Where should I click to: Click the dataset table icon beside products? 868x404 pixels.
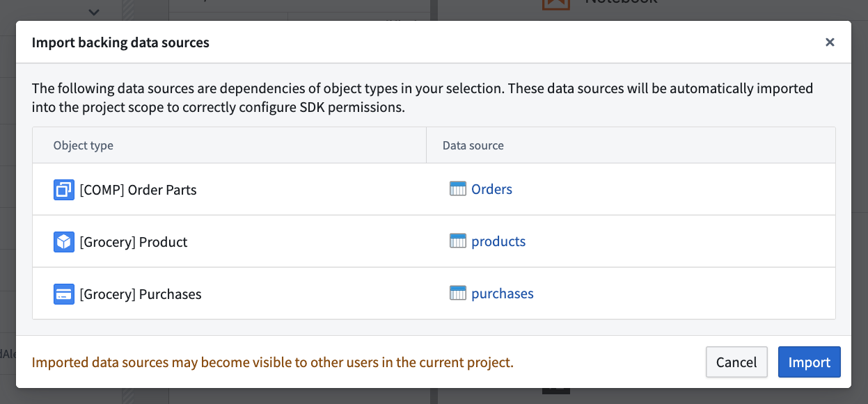click(457, 241)
